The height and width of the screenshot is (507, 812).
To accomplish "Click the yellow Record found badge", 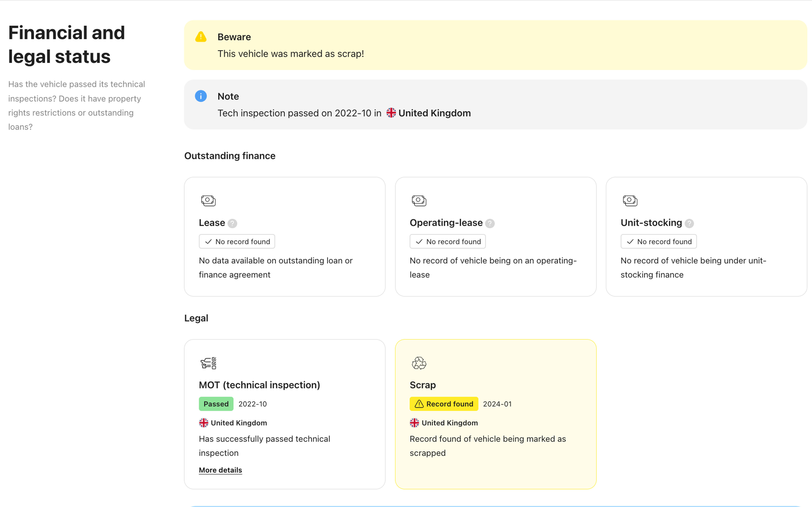I will 444,404.
